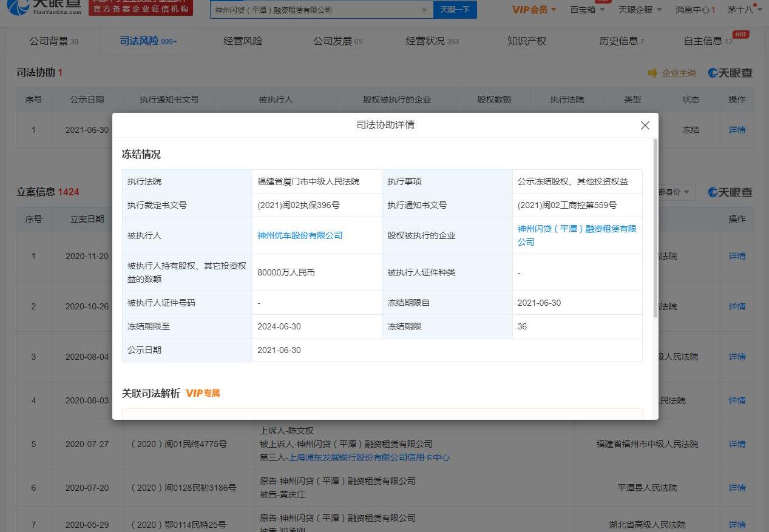Expand the 百宝箱 menu
Viewport: 769px width, 532px height.
pyautogui.click(x=588, y=10)
